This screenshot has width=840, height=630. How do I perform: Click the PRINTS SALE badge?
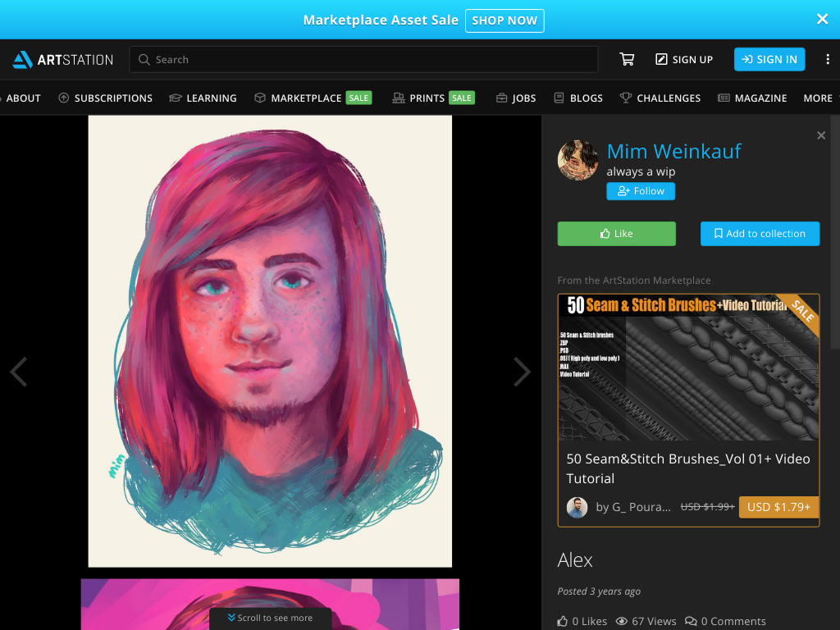461,98
